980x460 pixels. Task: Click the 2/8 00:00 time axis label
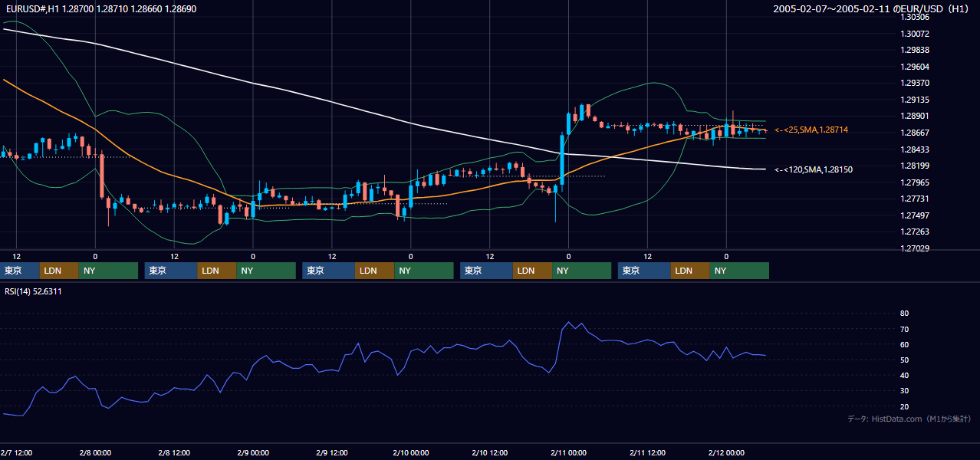[x=95, y=452]
